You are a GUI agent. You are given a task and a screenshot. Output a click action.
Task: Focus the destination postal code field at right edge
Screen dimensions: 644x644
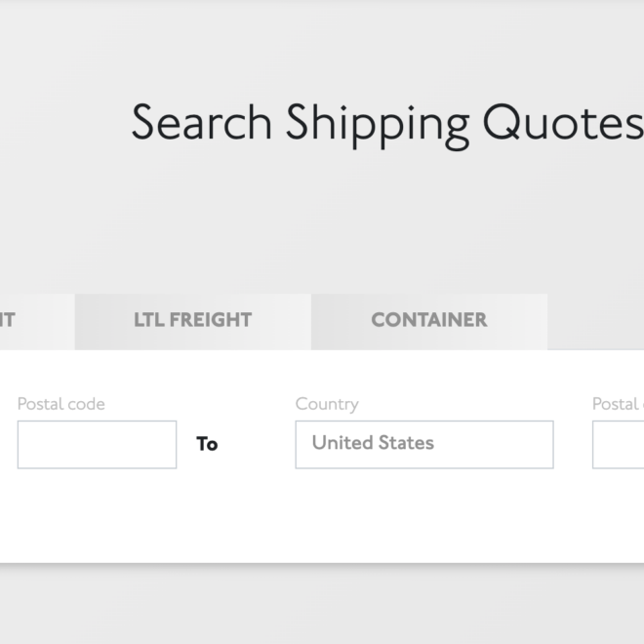pos(620,444)
